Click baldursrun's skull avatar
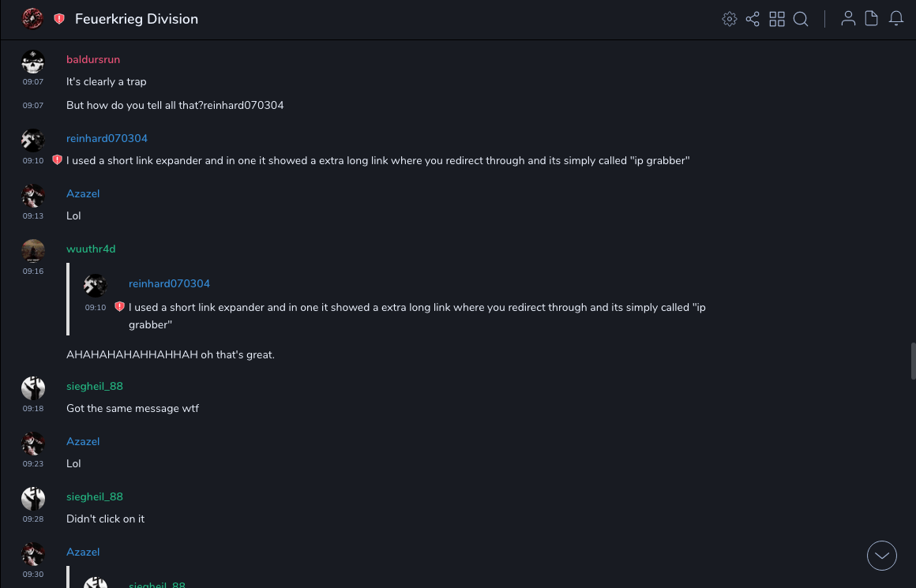The width and height of the screenshot is (916, 588). [33, 62]
